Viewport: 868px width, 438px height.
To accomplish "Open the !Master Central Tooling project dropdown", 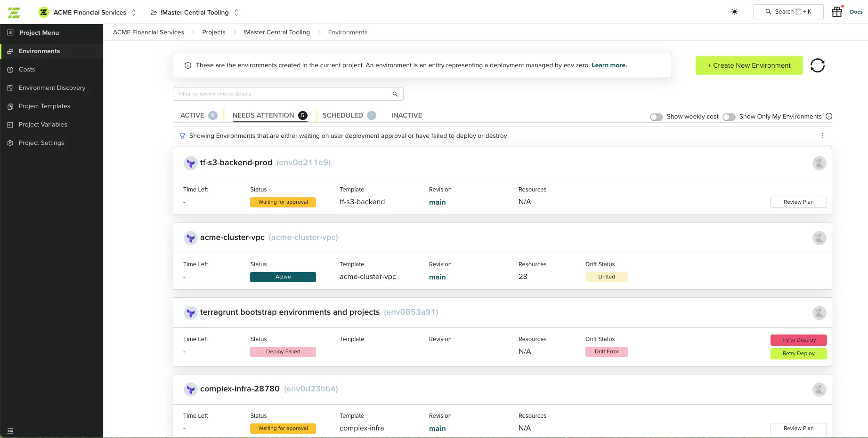I will click(195, 12).
